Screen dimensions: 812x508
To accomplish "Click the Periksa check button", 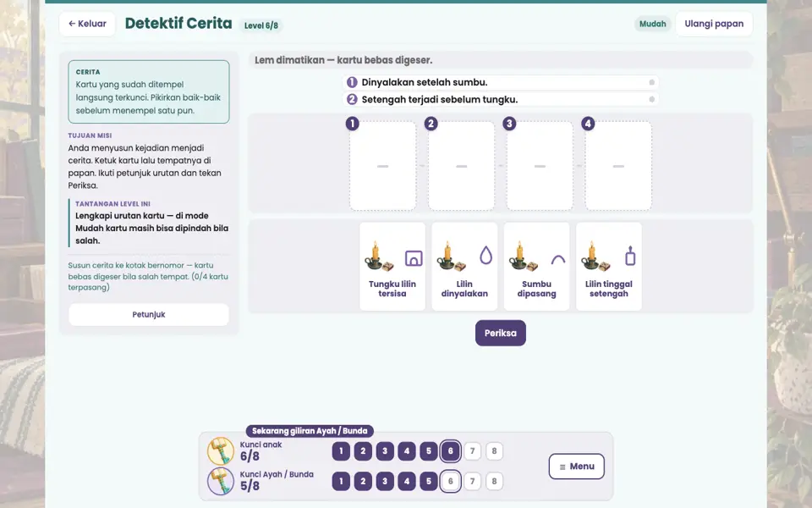I will pyautogui.click(x=500, y=334).
